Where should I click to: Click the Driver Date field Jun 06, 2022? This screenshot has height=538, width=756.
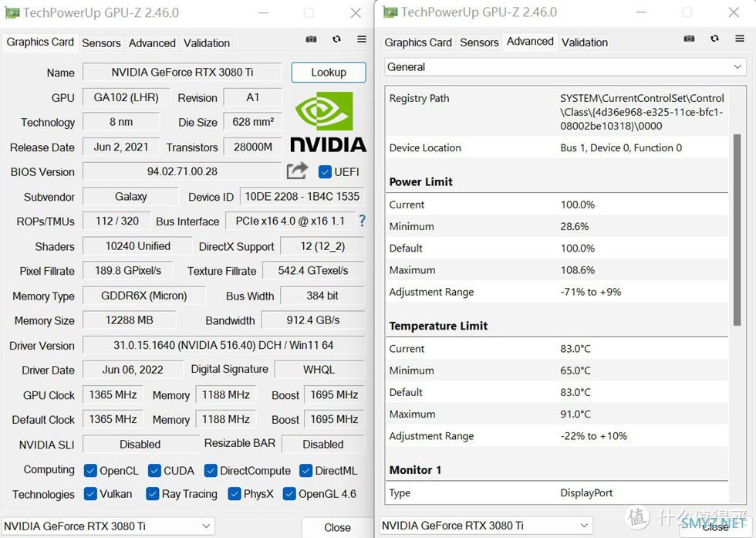(x=133, y=370)
